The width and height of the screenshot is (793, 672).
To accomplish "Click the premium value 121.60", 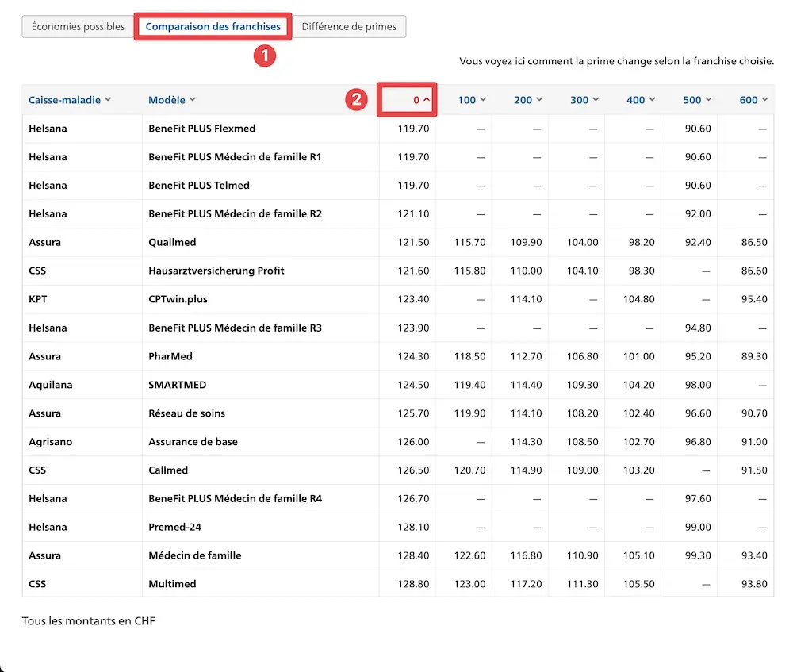I will click(x=413, y=271).
